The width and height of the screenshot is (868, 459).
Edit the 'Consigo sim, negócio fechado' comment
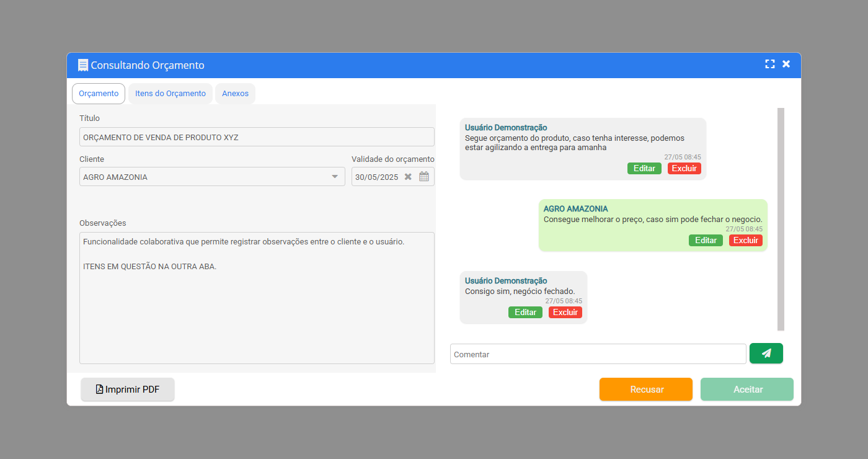click(525, 313)
